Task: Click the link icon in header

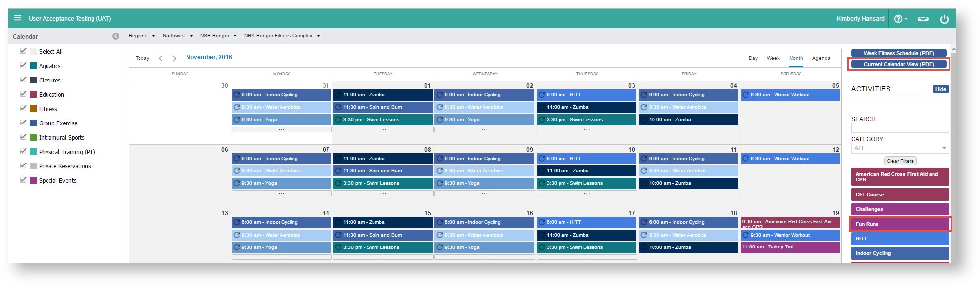Action: [x=923, y=19]
